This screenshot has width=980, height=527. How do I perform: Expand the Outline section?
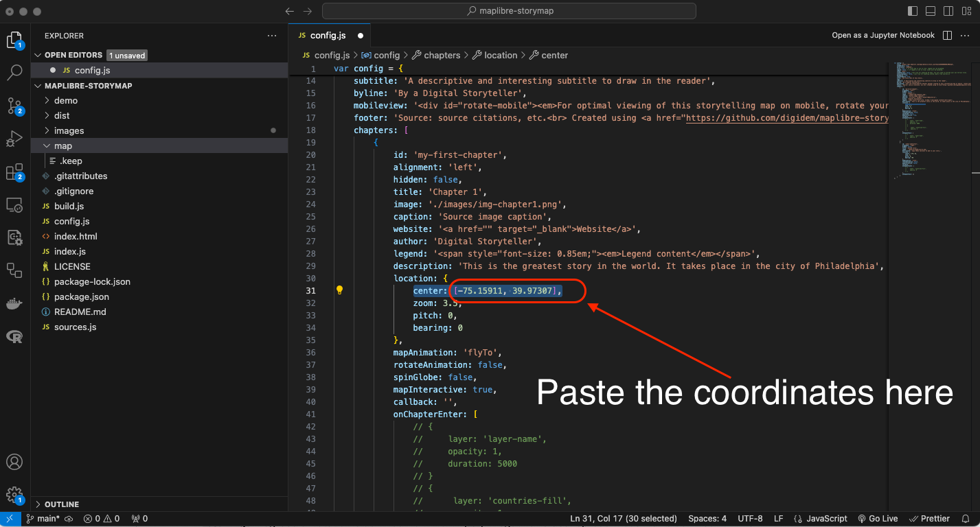(x=62, y=504)
